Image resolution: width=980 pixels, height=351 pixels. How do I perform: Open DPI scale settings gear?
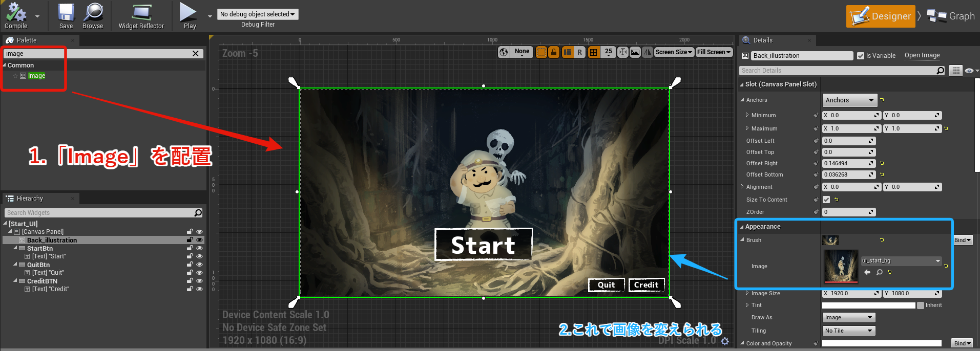point(725,341)
